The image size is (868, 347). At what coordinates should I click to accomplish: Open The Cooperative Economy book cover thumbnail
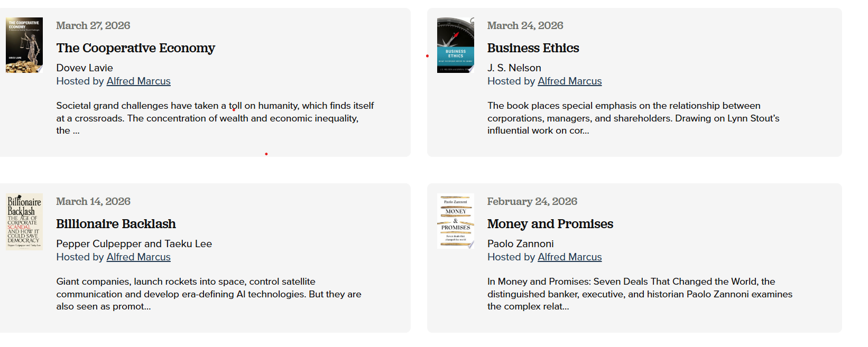click(24, 45)
